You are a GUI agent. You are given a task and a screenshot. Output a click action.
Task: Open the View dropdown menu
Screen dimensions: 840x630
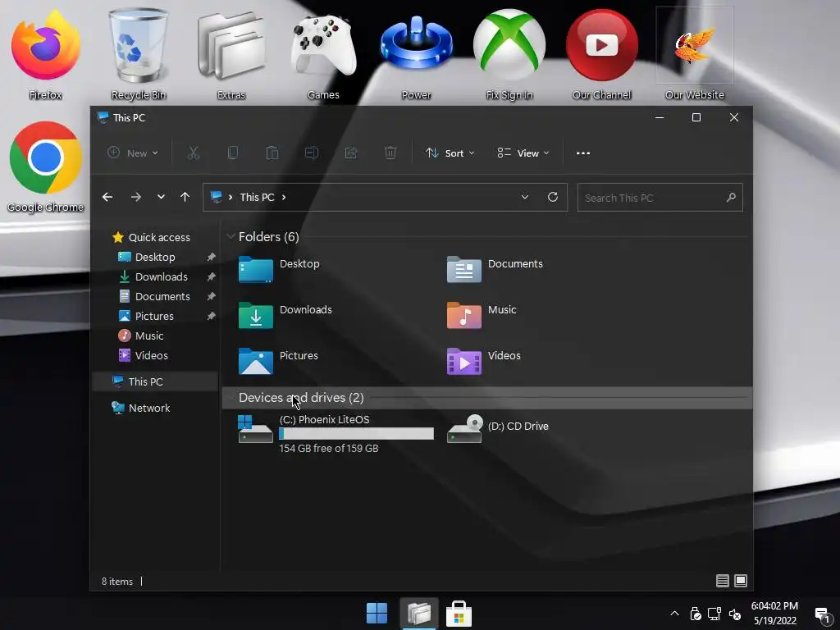[x=523, y=153]
